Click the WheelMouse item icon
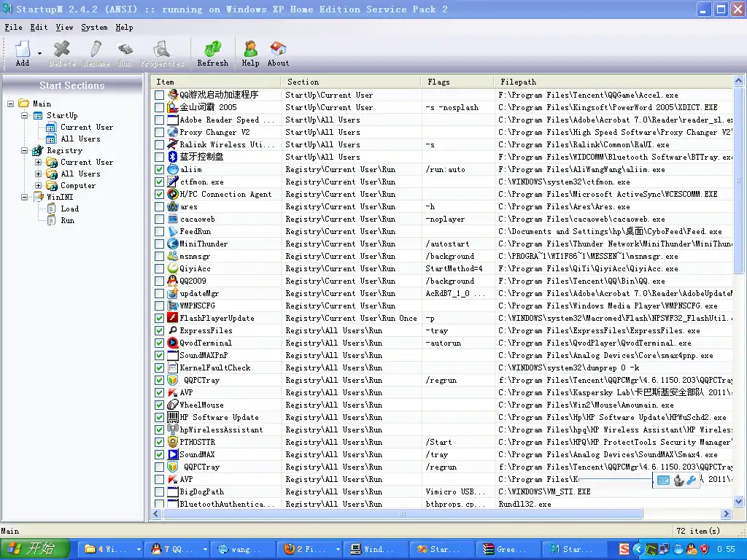This screenshot has height=560, width=747. coord(172,405)
